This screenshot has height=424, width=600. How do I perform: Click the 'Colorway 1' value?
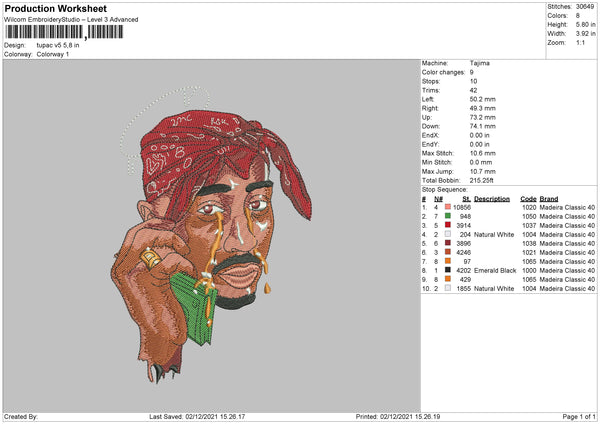click(53, 54)
